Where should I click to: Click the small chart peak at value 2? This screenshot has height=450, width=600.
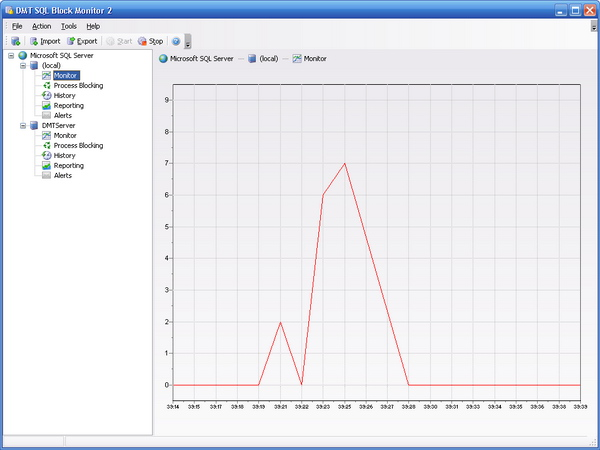280,322
